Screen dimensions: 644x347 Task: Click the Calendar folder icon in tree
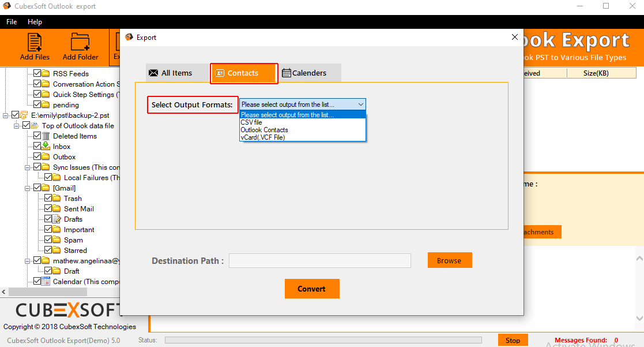(x=46, y=282)
